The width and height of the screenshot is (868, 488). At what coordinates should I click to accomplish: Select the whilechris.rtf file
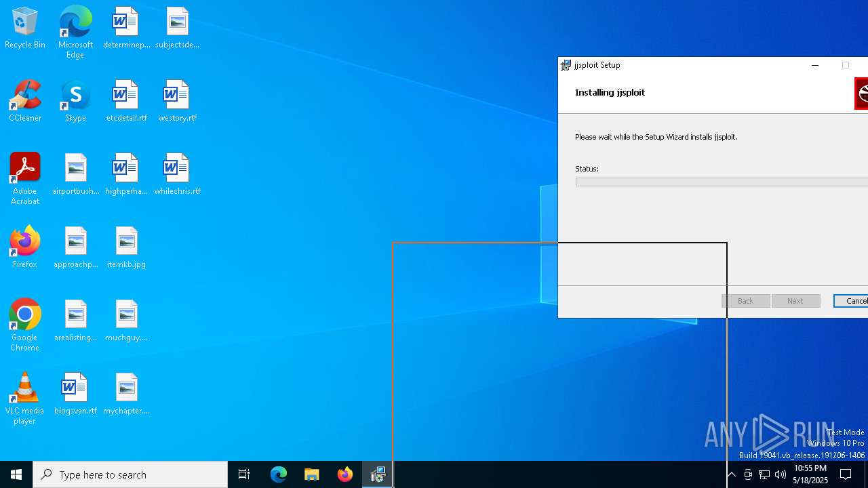point(177,175)
